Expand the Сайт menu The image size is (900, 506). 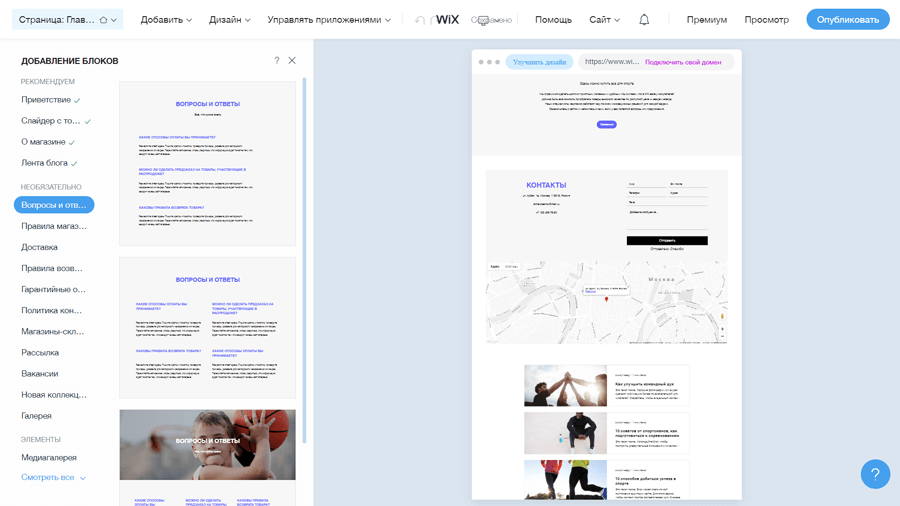pyautogui.click(x=604, y=20)
